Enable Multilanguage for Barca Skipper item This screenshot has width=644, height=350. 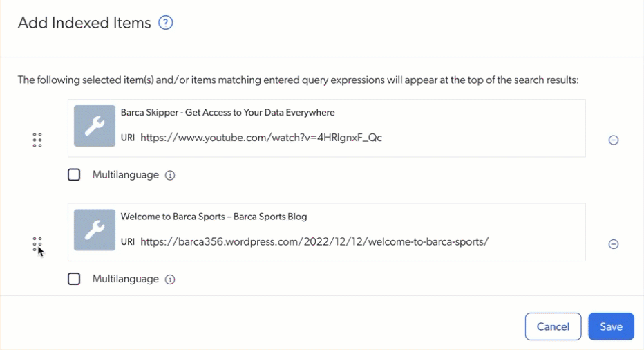[74, 175]
